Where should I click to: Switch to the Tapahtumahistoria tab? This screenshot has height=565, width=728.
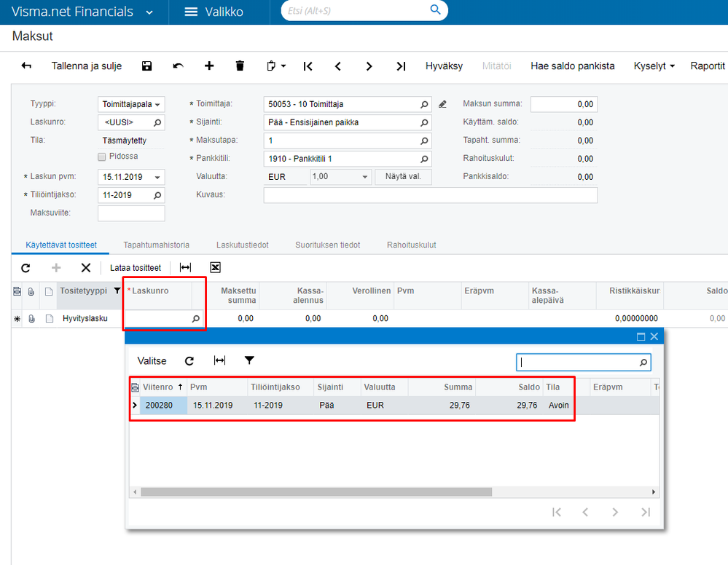(156, 245)
